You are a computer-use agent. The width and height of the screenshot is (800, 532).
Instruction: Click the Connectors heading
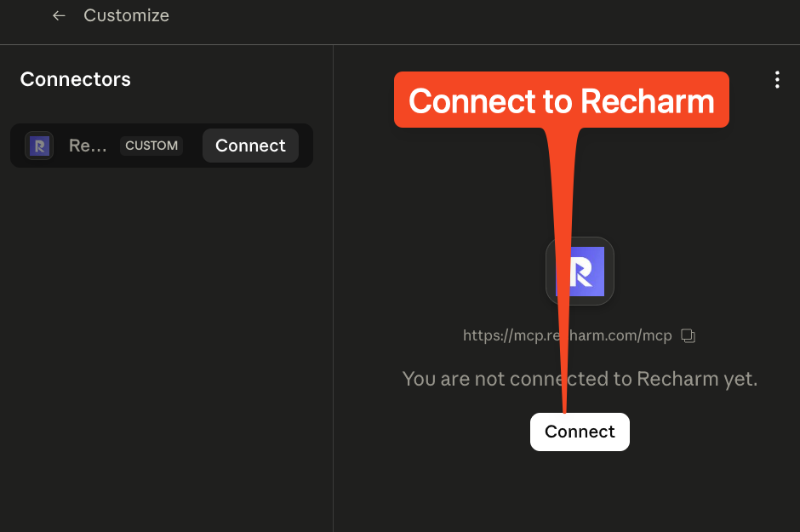coord(76,79)
